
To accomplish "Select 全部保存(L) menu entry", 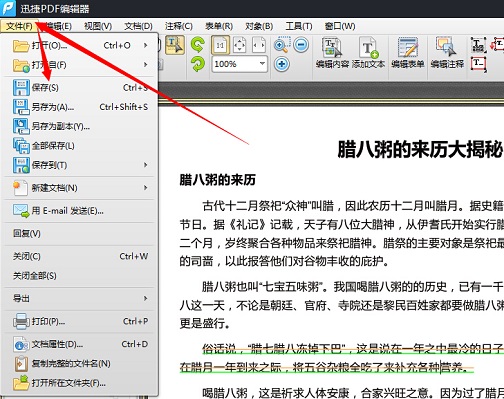I will (79, 146).
